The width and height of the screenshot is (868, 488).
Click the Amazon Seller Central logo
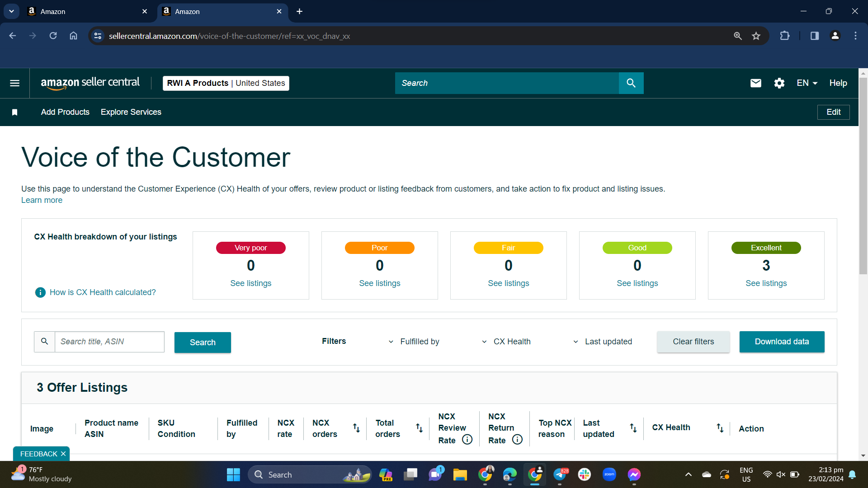(90, 83)
